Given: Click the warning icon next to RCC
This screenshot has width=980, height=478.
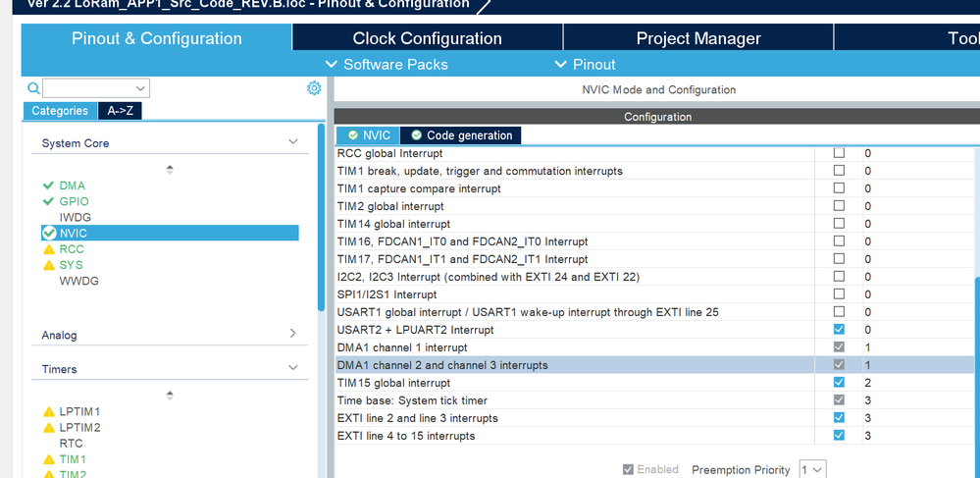Looking at the screenshot, I should tap(48, 249).
